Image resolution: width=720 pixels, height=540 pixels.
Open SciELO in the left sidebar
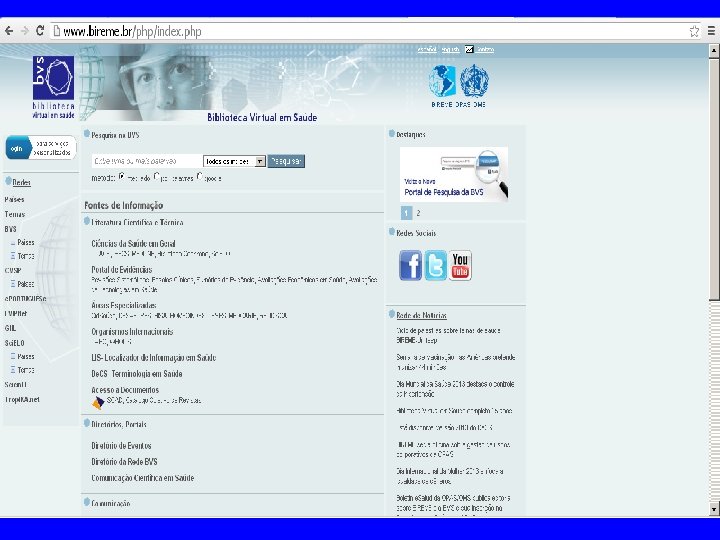tap(14, 343)
